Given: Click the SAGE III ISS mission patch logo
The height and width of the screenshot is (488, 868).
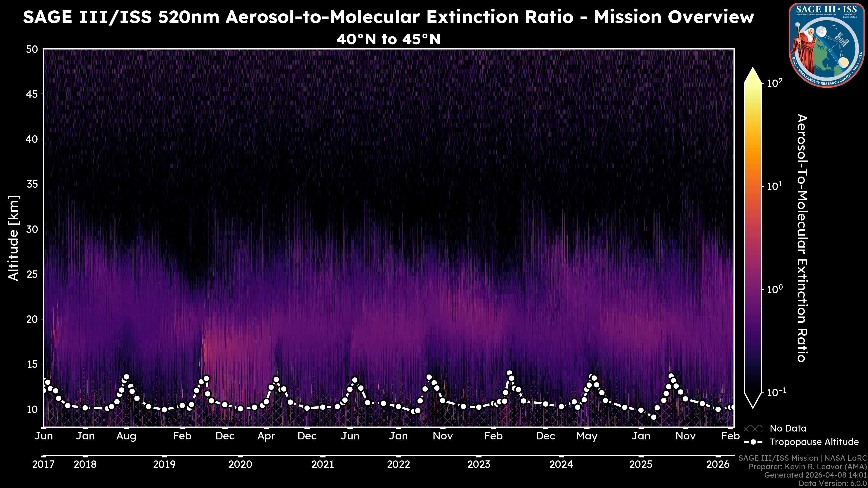Looking at the screenshot, I should 826,45.
